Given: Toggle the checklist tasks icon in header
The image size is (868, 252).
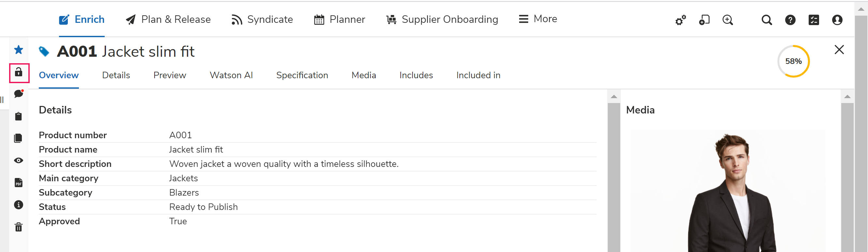Looking at the screenshot, I should coord(814,20).
